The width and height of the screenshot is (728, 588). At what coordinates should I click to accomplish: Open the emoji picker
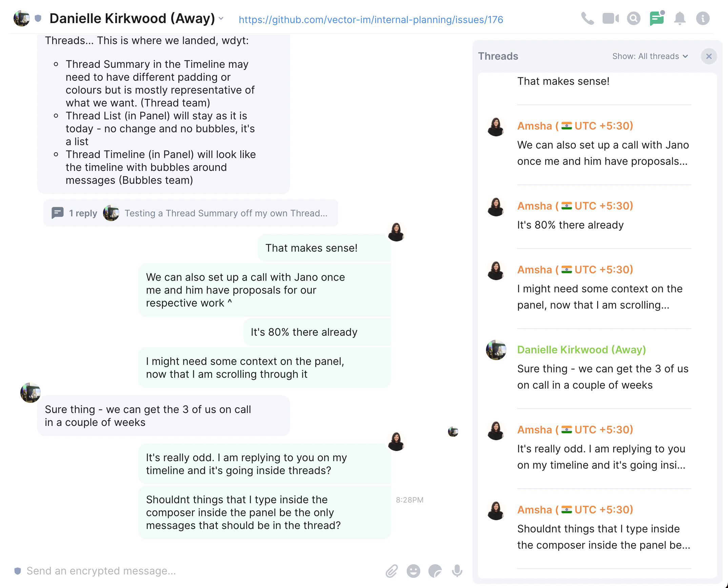(x=413, y=571)
